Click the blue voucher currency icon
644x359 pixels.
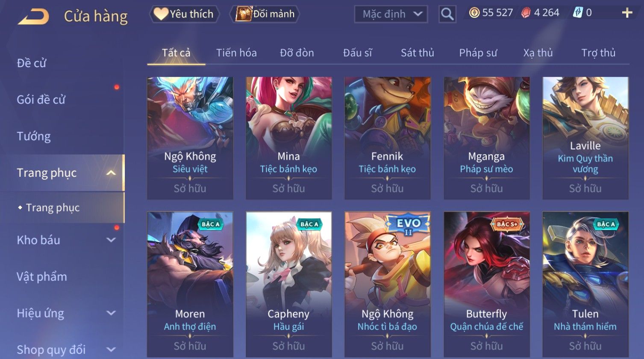click(577, 13)
